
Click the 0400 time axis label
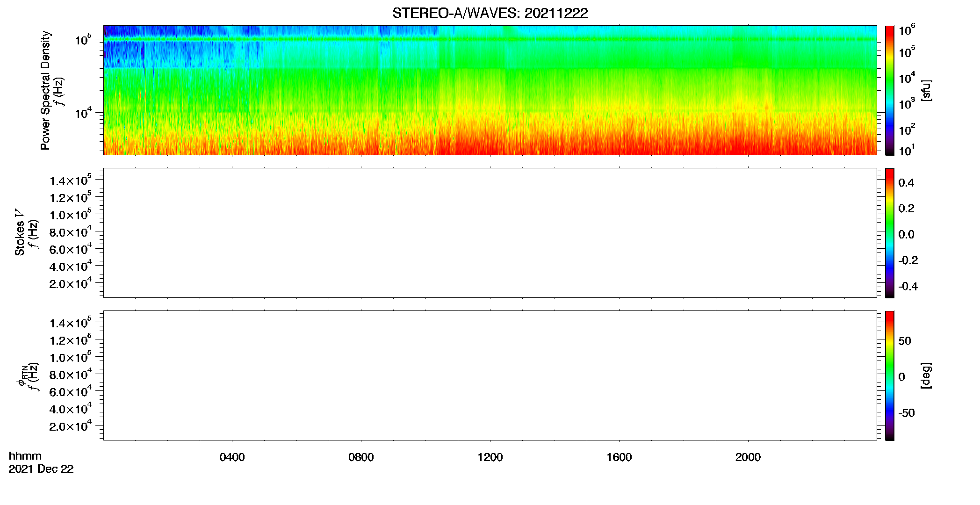click(232, 457)
